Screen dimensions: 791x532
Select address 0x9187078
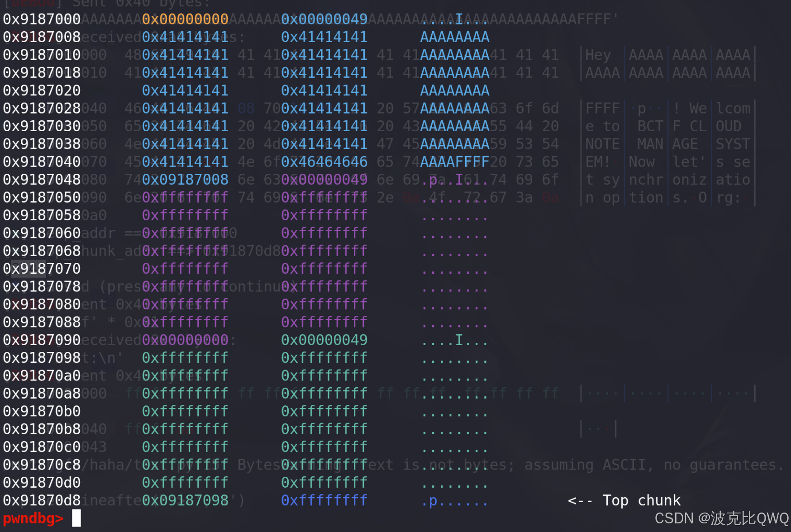point(42,286)
